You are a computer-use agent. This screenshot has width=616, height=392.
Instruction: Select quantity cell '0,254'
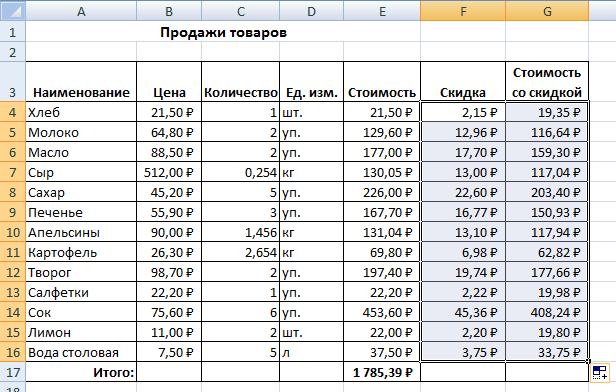click(x=240, y=172)
